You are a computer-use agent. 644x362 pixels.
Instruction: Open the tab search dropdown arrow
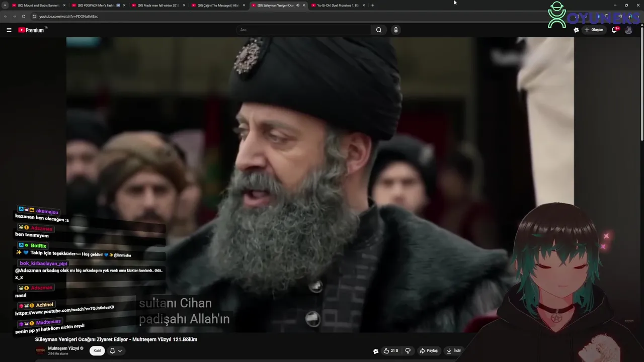click(5, 5)
